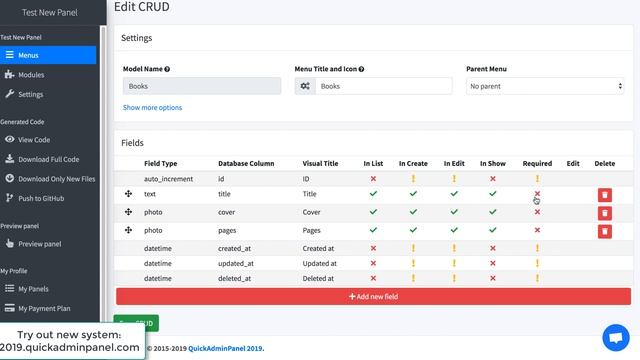This screenshot has width=640, height=360.
Task: Click the Test New Panel header title
Action: pos(50,13)
